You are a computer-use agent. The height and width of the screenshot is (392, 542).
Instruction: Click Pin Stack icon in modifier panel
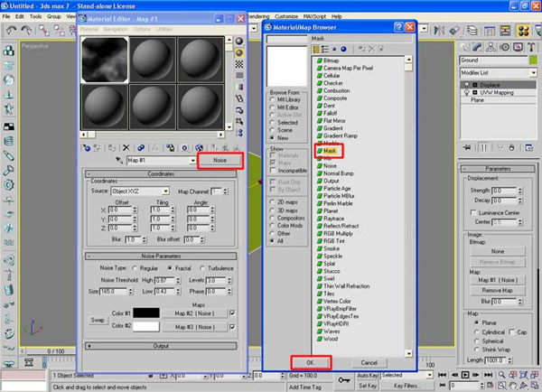point(467,147)
